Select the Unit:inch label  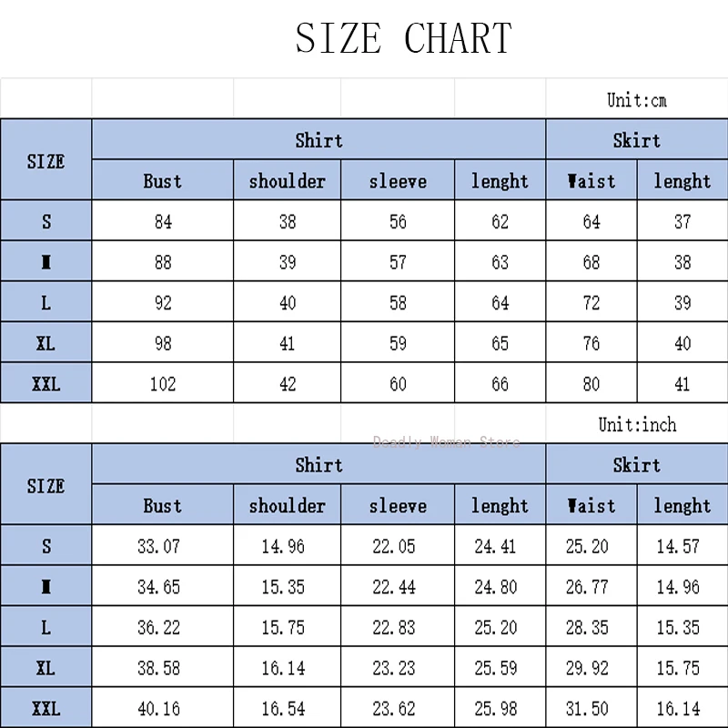pos(637,424)
